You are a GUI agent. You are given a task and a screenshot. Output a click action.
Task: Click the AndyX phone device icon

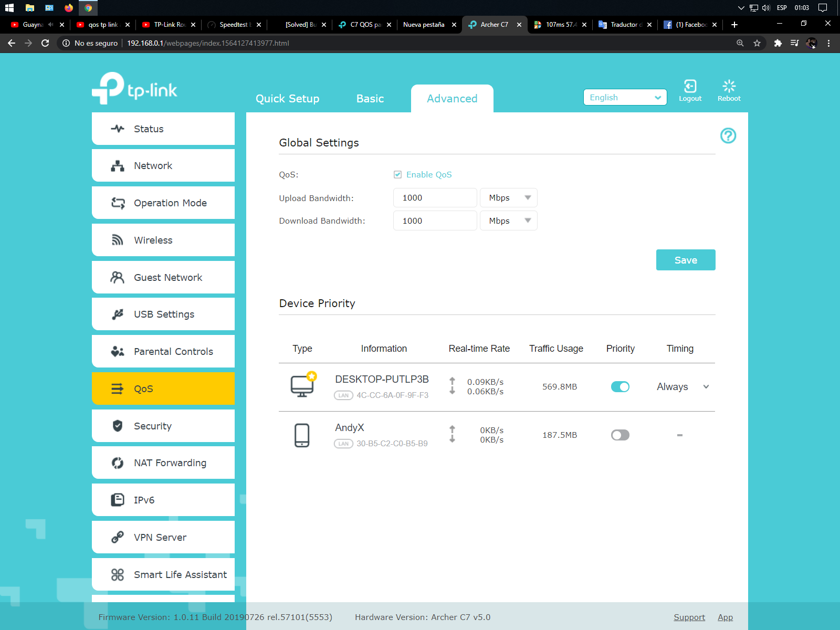[302, 435]
